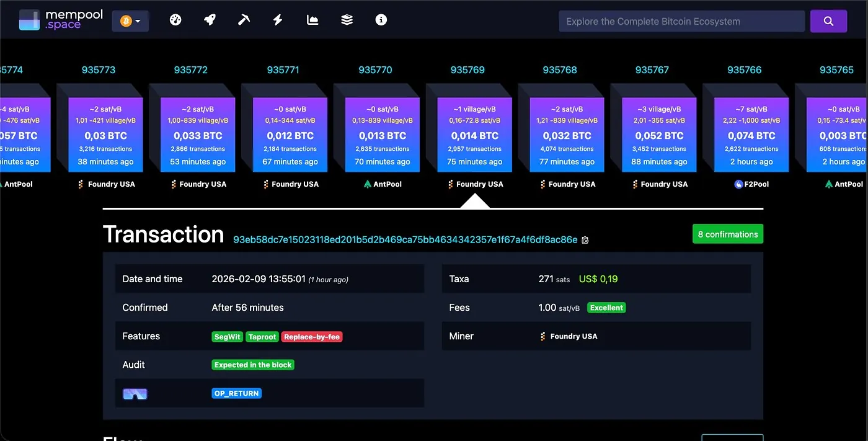Open the Lightning network section
Screen dimensions: 868x441
coord(277,19)
